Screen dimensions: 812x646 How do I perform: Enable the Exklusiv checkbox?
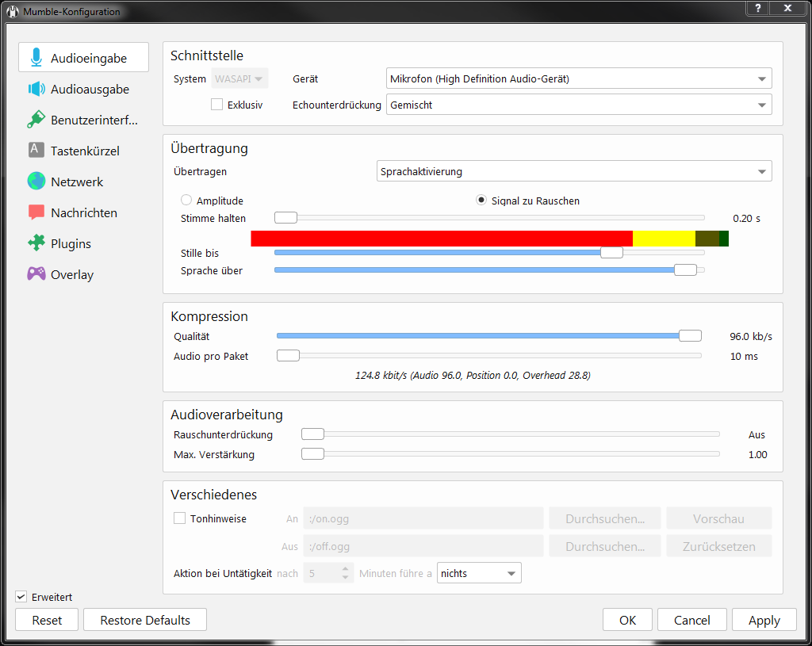click(216, 105)
